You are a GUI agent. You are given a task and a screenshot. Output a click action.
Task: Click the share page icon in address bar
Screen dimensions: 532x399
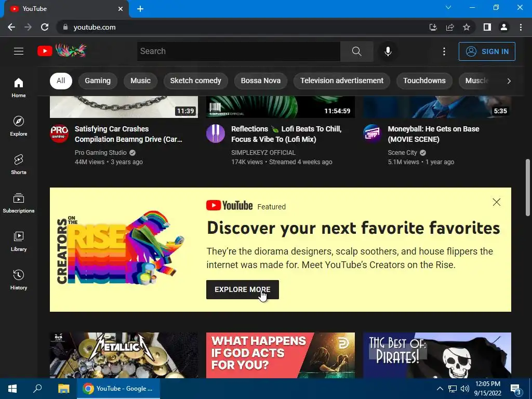click(450, 27)
